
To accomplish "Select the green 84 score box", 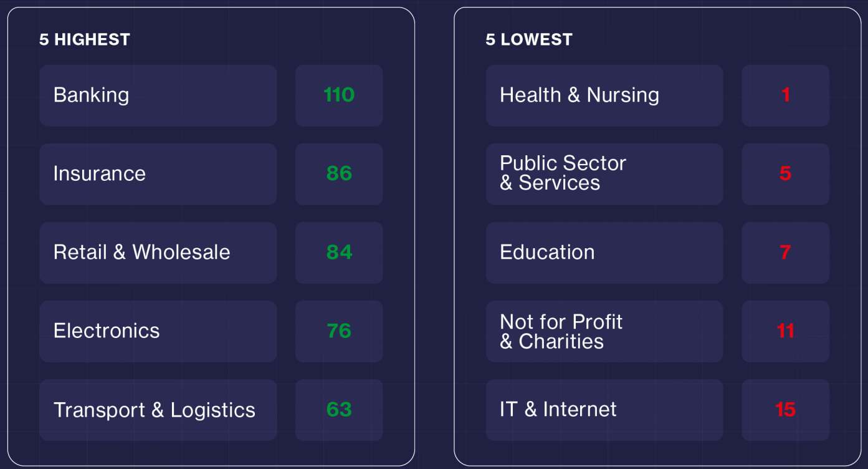I will click(x=339, y=253).
